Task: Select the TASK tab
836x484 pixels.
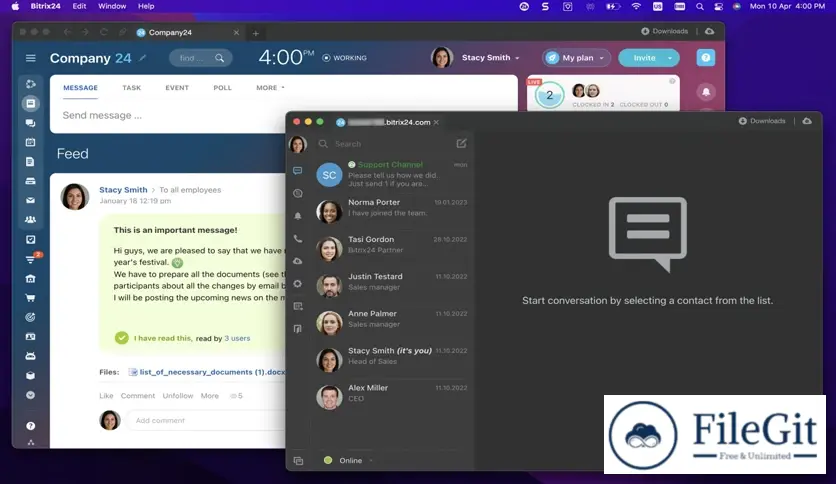Action: click(x=132, y=87)
